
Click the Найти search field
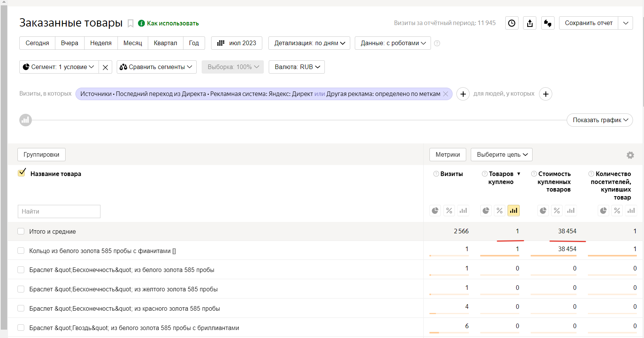[59, 212]
